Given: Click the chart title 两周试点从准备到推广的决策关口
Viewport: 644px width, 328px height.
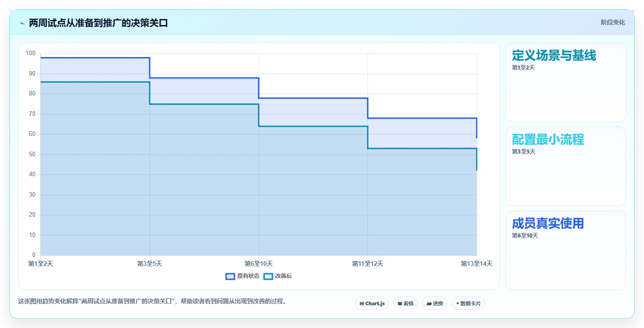Looking at the screenshot, I should (x=98, y=23).
